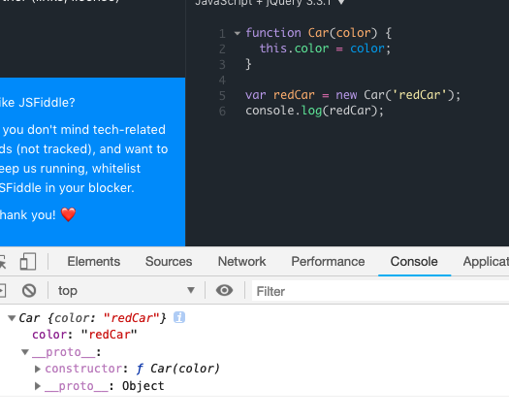Screen dimensions: 509x420
Task: Open the Sources tab
Action: click(x=169, y=262)
